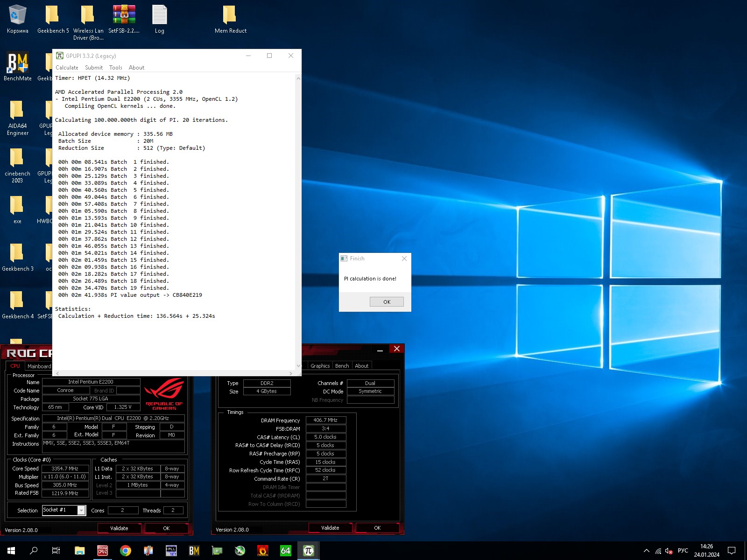
Task: Close the CPU-Z memory window
Action: [x=397, y=349]
